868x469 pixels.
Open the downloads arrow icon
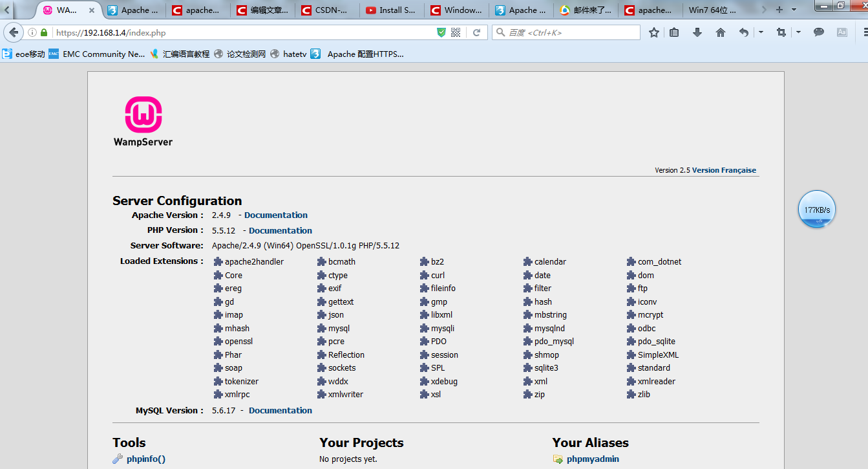697,32
